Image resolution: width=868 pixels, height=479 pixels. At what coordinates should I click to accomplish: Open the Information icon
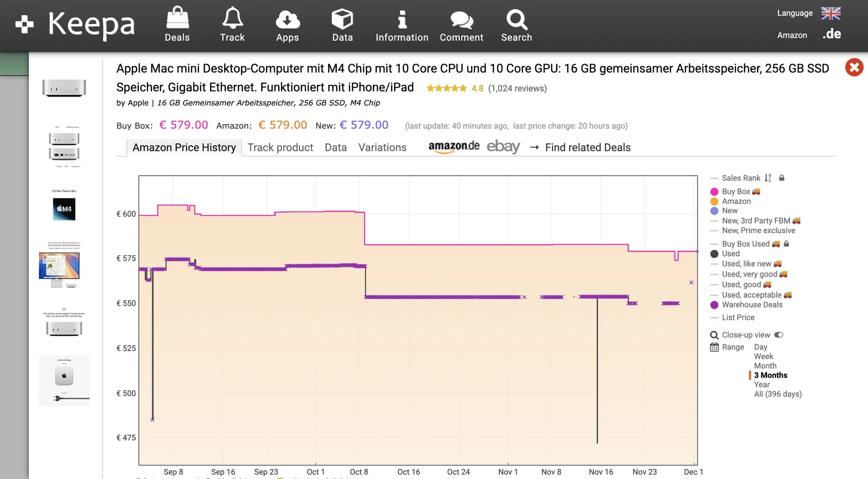pos(402,19)
